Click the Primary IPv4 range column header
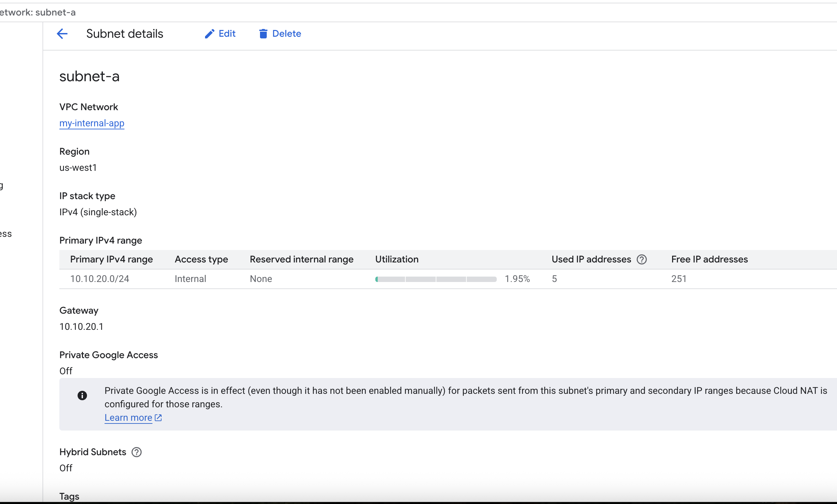This screenshot has height=504, width=837. tap(111, 259)
